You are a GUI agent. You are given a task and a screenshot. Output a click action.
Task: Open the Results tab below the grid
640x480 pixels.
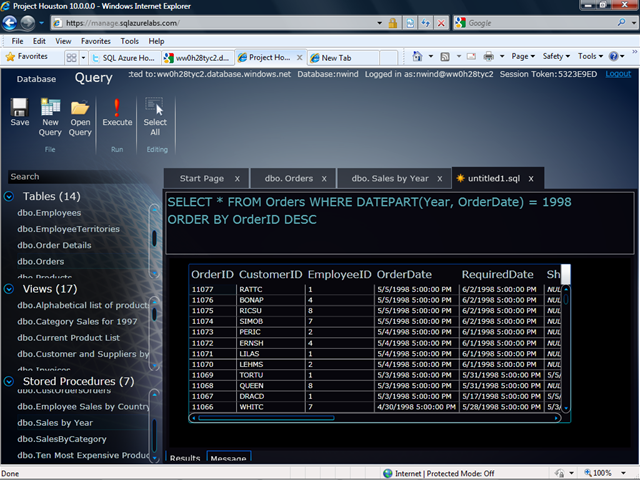185,457
